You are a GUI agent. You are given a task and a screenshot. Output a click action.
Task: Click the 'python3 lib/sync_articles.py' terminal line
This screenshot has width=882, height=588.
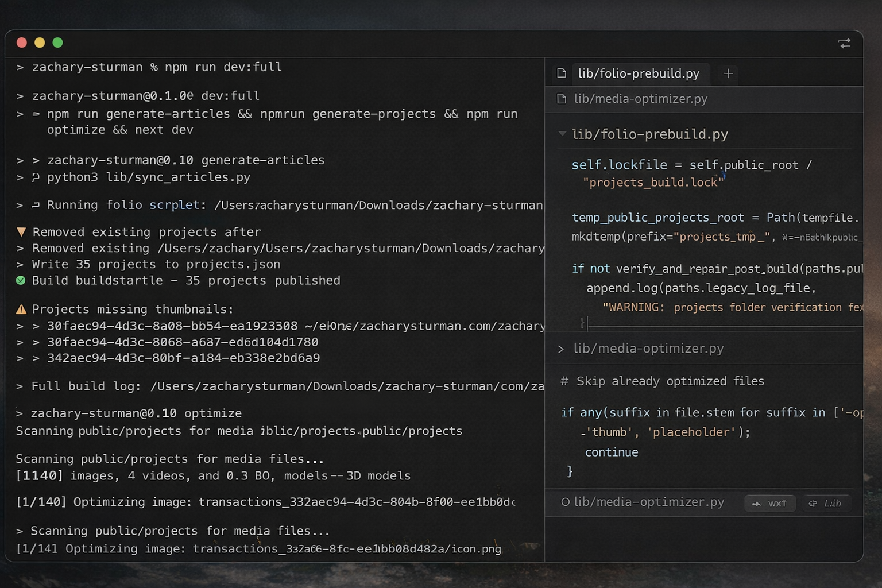click(x=149, y=177)
